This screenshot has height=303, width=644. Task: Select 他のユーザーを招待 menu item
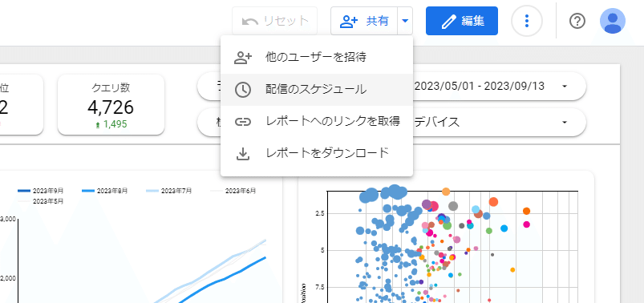point(316,58)
